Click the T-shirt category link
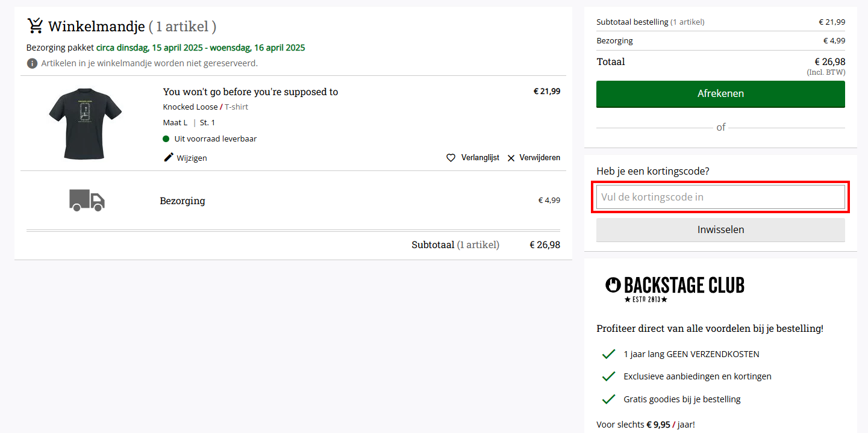The width and height of the screenshot is (868, 433). (236, 107)
